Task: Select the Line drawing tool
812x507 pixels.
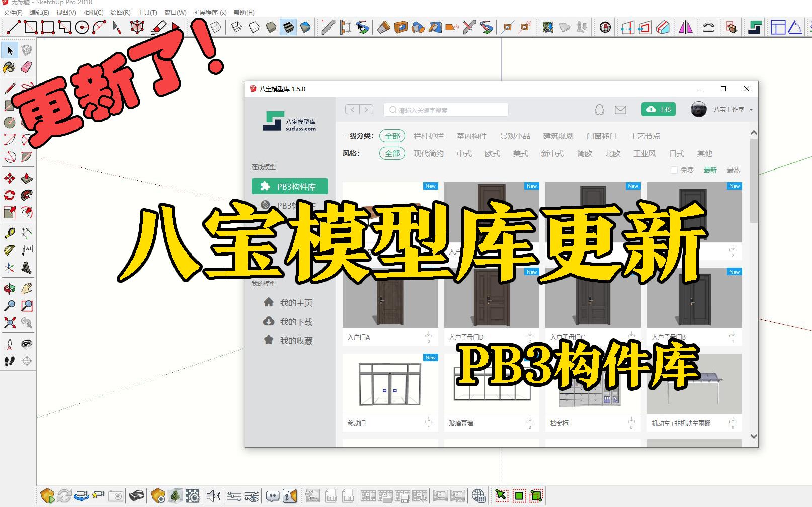Action: coord(13,27)
